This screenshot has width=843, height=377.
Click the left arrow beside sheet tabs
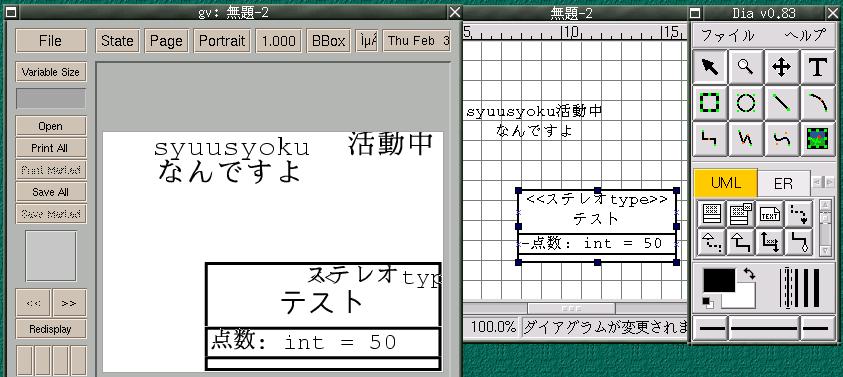817,182
